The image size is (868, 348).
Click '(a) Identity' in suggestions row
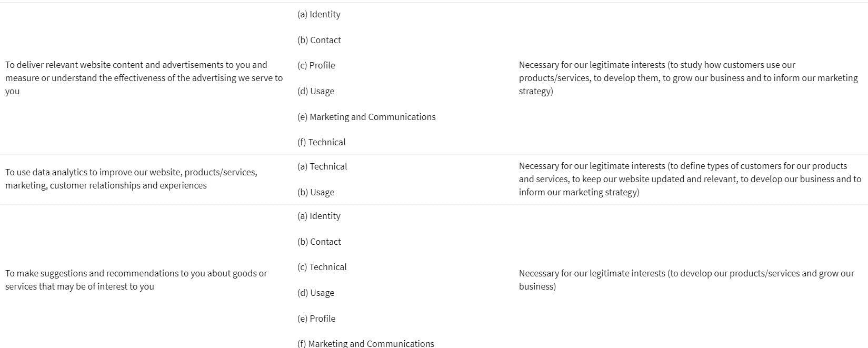319,216
